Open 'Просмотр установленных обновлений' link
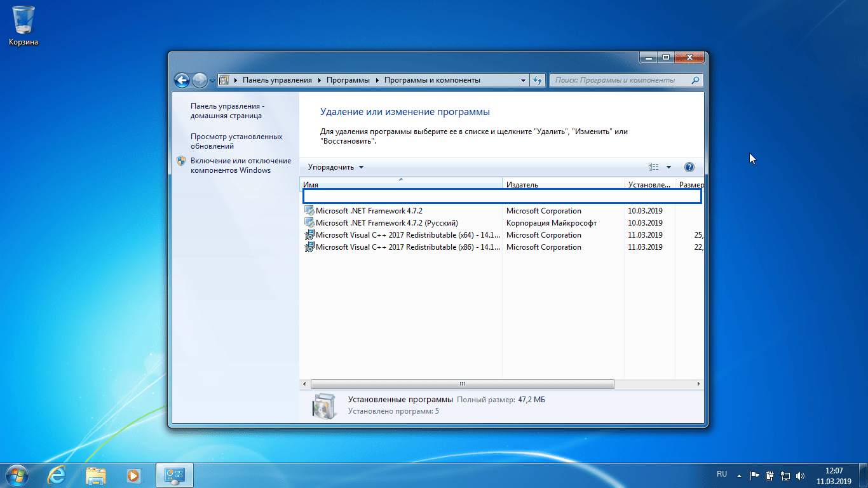The height and width of the screenshot is (488, 868). [236, 141]
